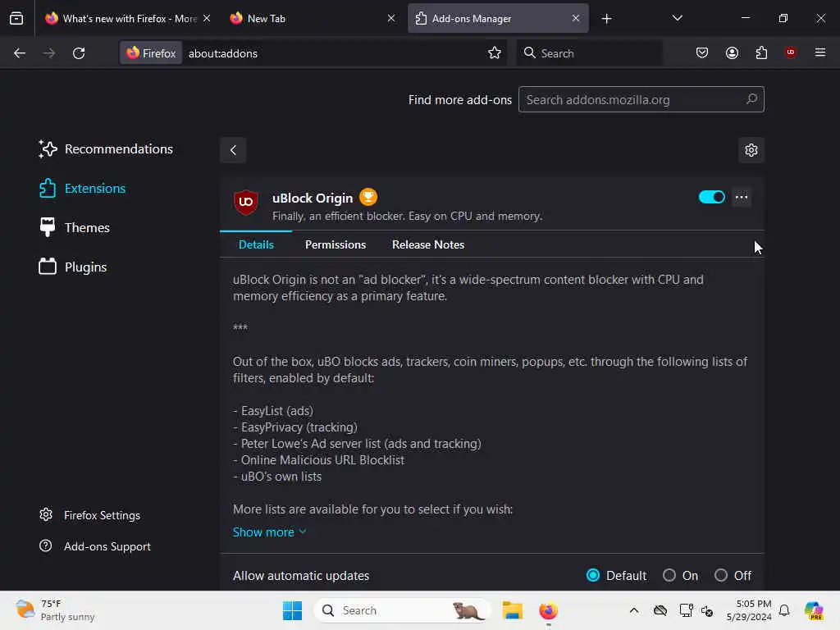The image size is (840, 630).
Task: Open the Pocket save icon in toolbar
Action: tap(702, 53)
